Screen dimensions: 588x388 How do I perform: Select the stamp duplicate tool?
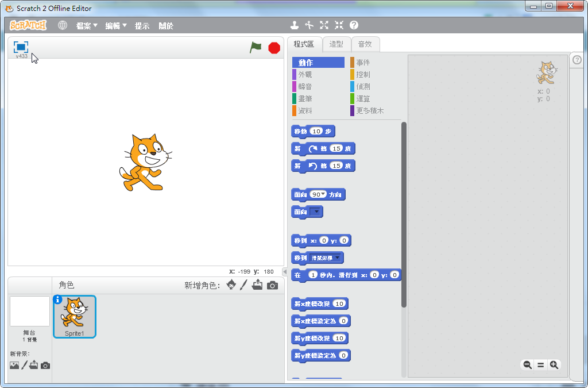[295, 25]
